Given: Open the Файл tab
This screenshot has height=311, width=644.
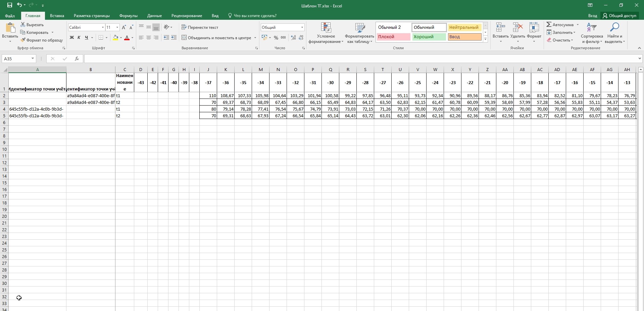Looking at the screenshot, I should coord(10,16).
